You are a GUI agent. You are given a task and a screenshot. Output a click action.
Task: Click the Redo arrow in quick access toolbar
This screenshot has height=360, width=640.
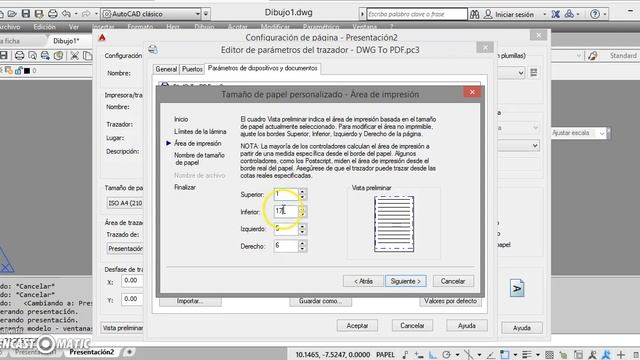[86, 14]
